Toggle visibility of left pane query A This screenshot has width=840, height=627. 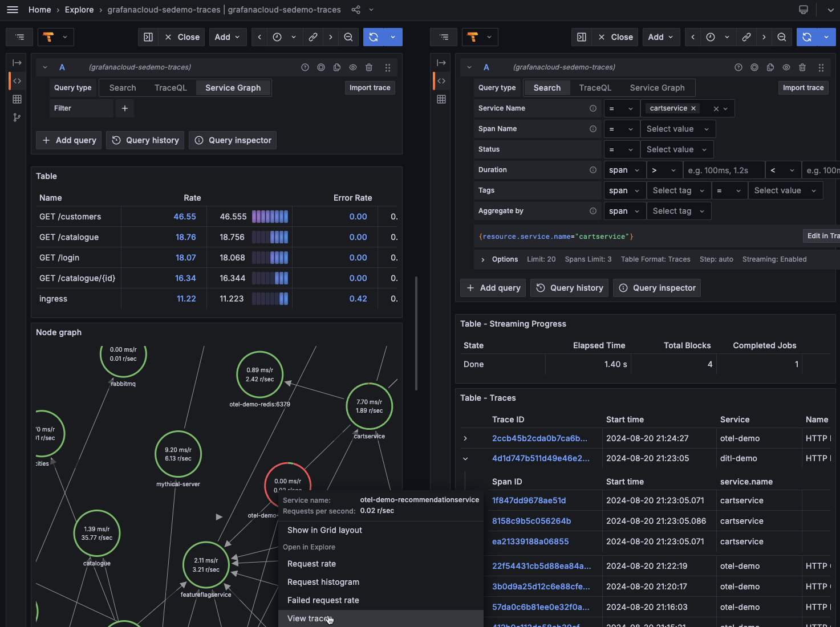click(x=353, y=67)
